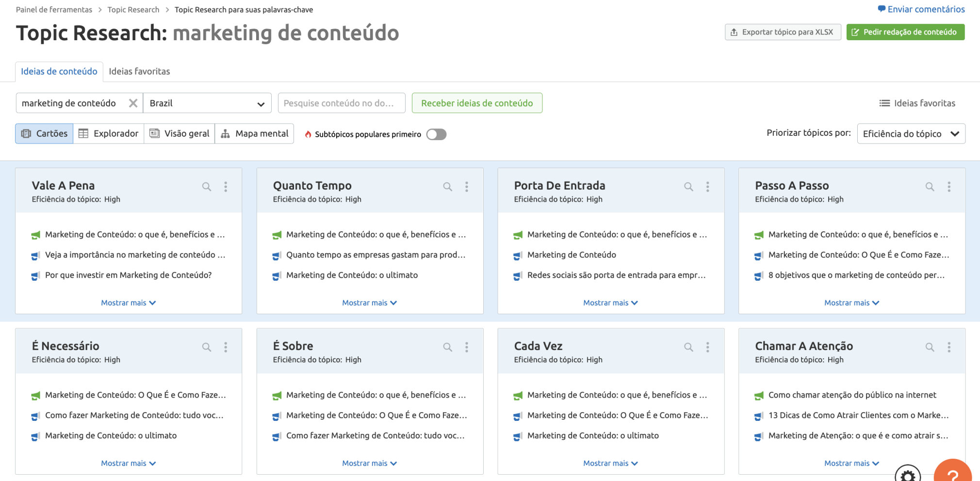980x481 pixels.
Task: Open 'Como chamar atenção do público na internet'
Action: click(852, 395)
